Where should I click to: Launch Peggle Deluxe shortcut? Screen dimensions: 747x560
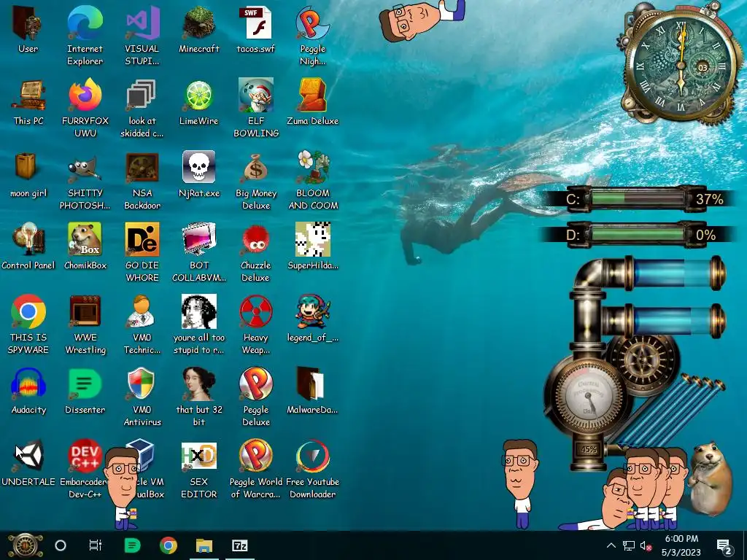click(255, 397)
